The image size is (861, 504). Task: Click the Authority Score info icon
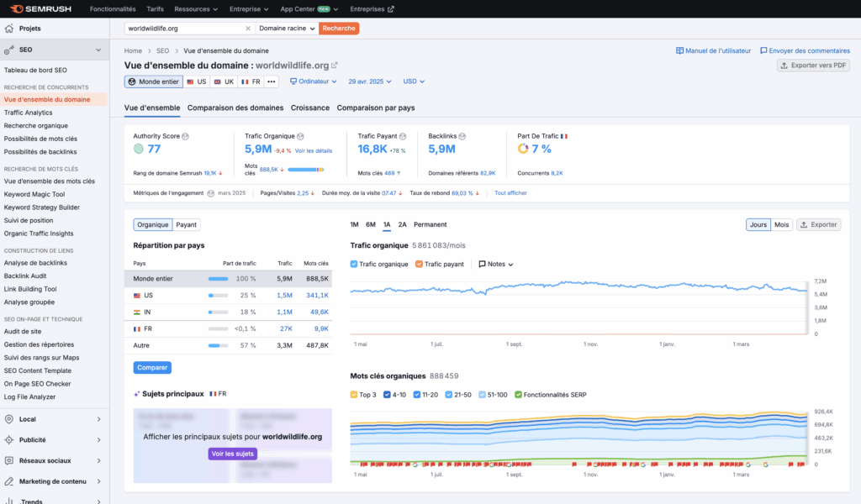pos(186,136)
